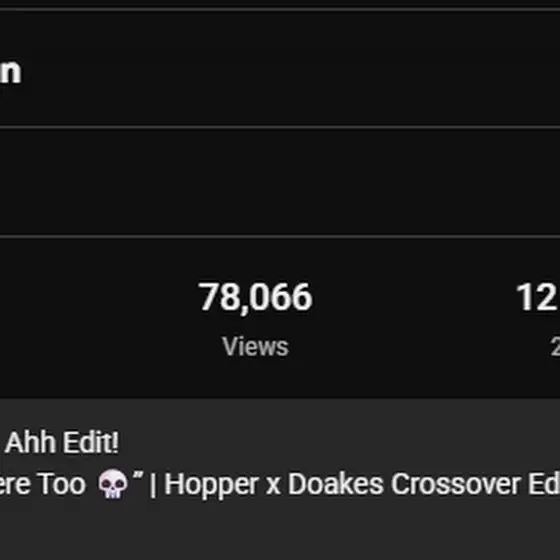The width and height of the screenshot is (560, 560).
Task: Click the lowercase "x" between Hopper and Doakes
Action: click(x=273, y=487)
